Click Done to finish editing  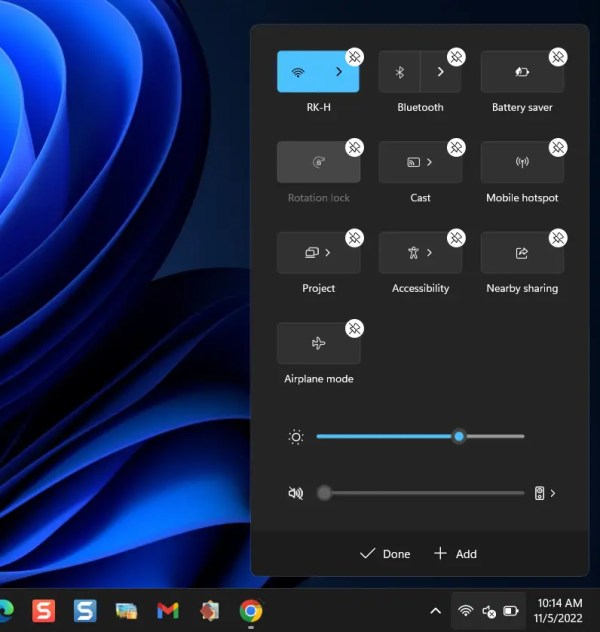(385, 554)
